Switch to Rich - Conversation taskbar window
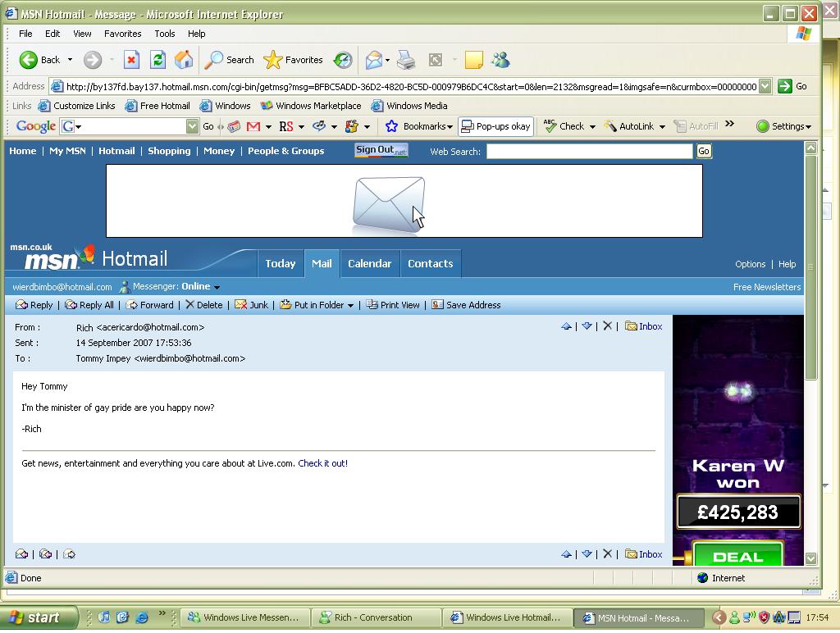The image size is (840, 633). 376,617
